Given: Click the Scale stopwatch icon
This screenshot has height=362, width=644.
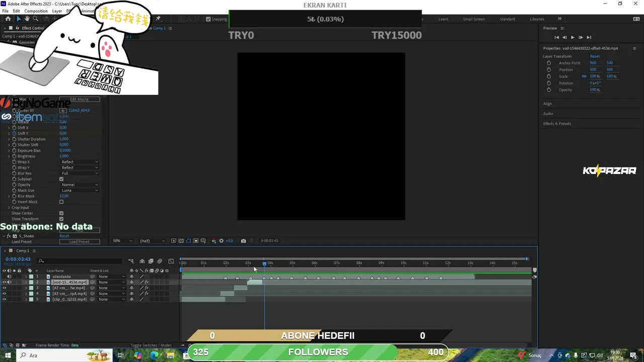Looking at the screenshot, I should [x=549, y=76].
